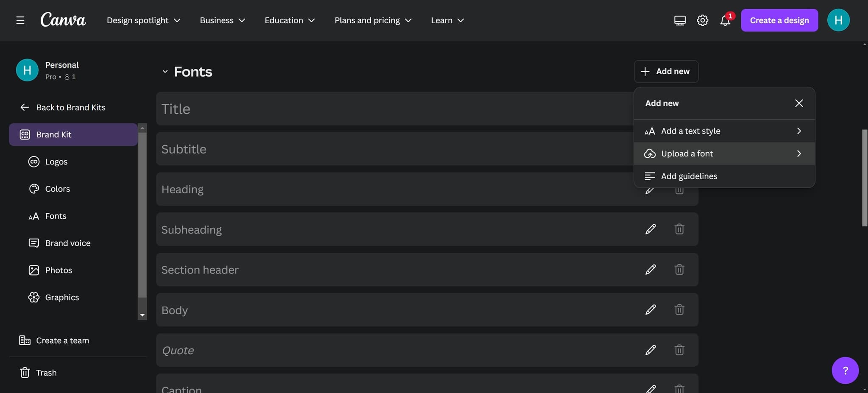Select the Logos section
The height and width of the screenshot is (393, 868).
point(56,162)
